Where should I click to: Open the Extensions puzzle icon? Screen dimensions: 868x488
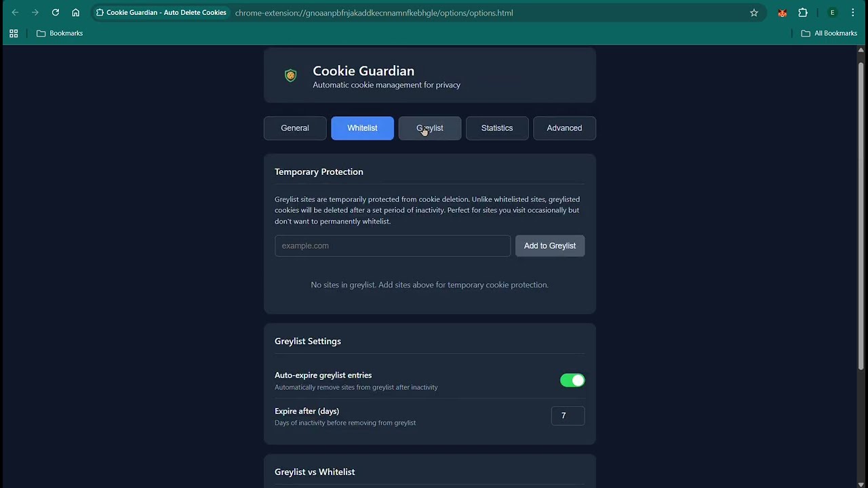tap(803, 13)
